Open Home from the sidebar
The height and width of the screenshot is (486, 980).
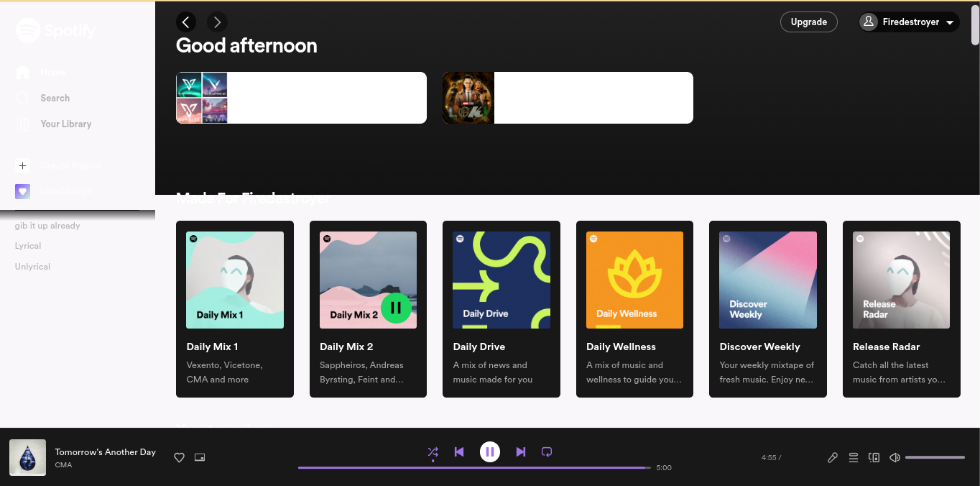click(x=40, y=72)
